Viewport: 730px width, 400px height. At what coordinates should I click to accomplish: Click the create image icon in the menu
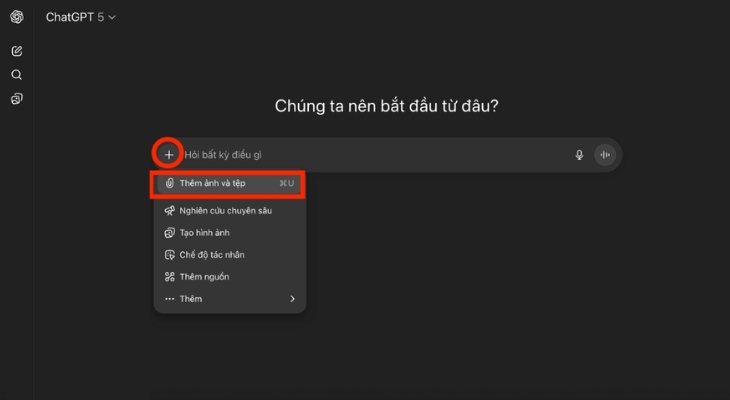pos(169,233)
